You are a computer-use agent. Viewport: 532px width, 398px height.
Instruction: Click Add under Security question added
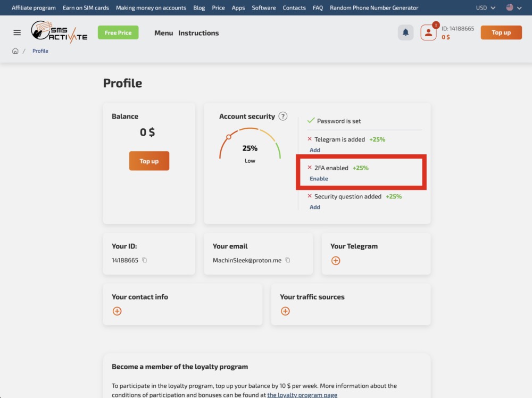click(x=315, y=207)
